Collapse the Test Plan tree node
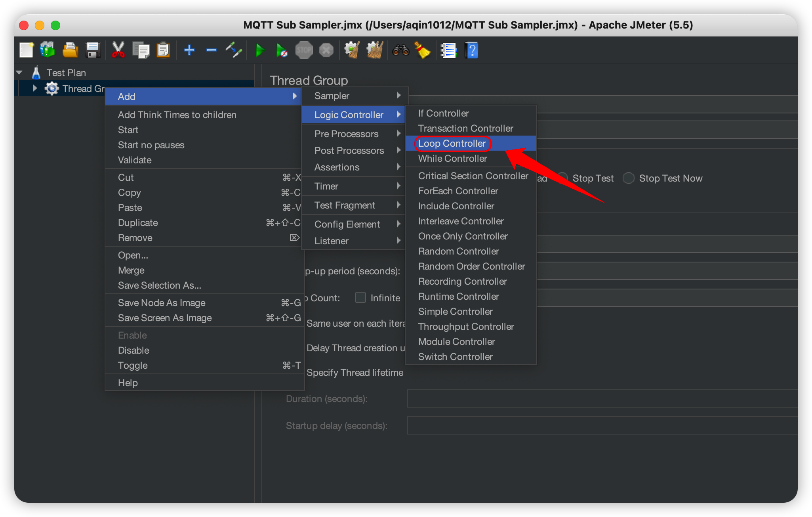The image size is (812, 517). point(19,73)
